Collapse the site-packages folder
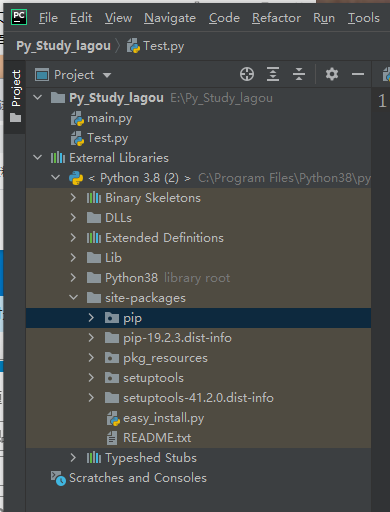The height and width of the screenshot is (512, 390). [x=73, y=297]
